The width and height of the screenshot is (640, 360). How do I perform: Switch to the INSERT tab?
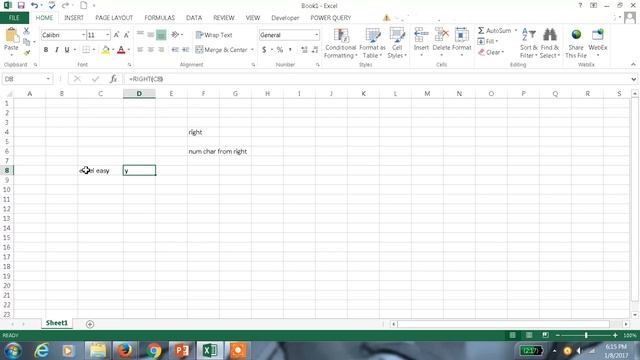74,18
